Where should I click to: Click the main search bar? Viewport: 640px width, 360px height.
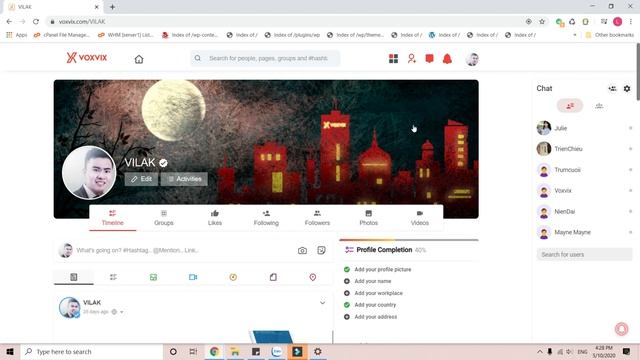(265, 58)
